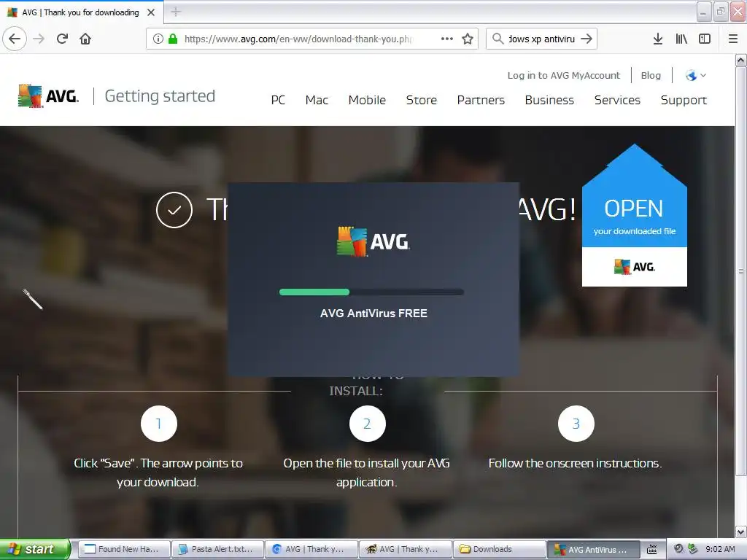This screenshot has width=747, height=560.
Task: Open page actions three-dot menu
Action: click(x=447, y=39)
